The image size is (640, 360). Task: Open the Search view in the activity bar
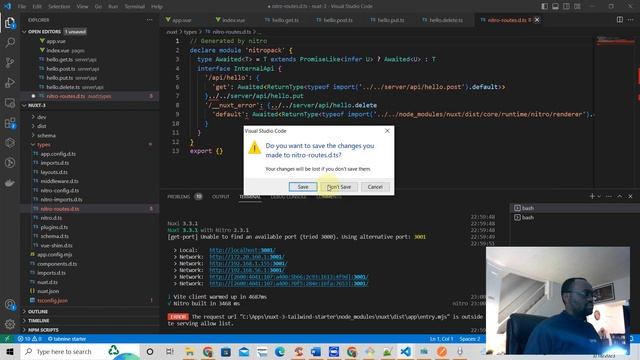[10, 42]
